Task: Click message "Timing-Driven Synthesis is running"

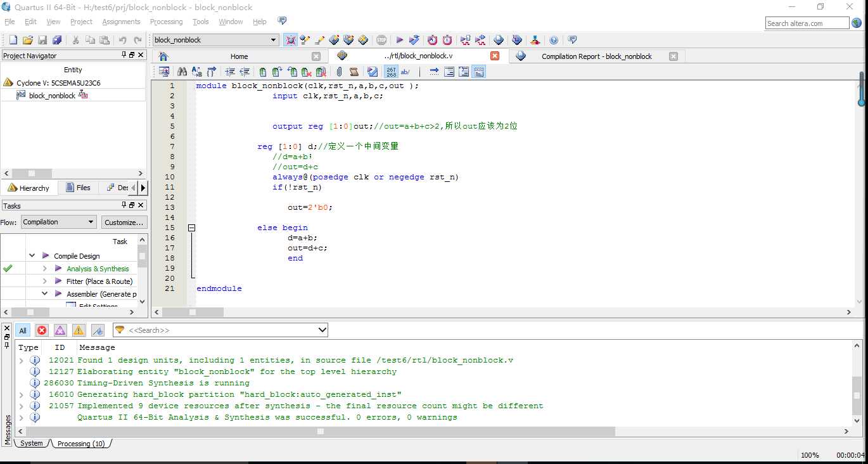Action: click(163, 383)
